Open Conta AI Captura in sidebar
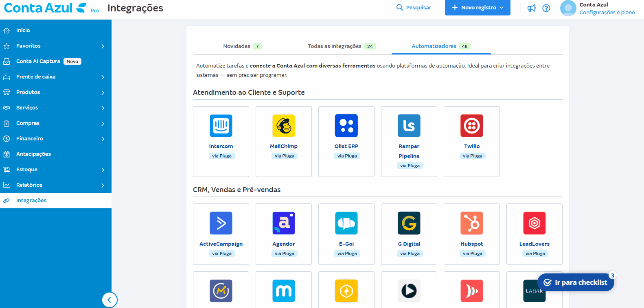The image size is (644, 308). coord(38,61)
